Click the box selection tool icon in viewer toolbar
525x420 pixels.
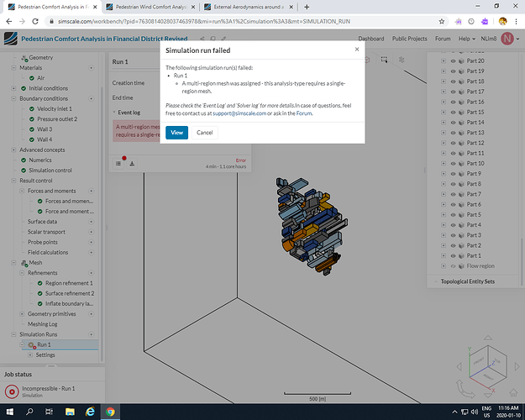[384, 60]
